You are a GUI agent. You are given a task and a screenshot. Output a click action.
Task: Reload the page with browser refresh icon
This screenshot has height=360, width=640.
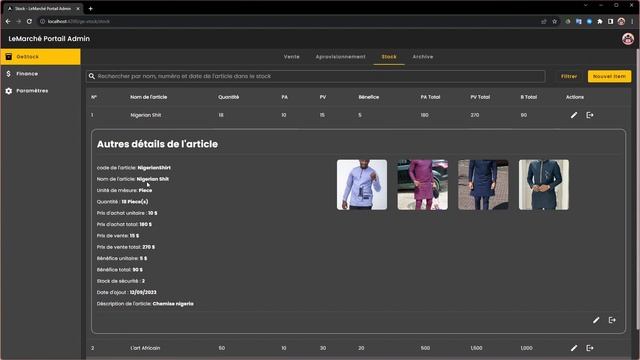(29, 21)
